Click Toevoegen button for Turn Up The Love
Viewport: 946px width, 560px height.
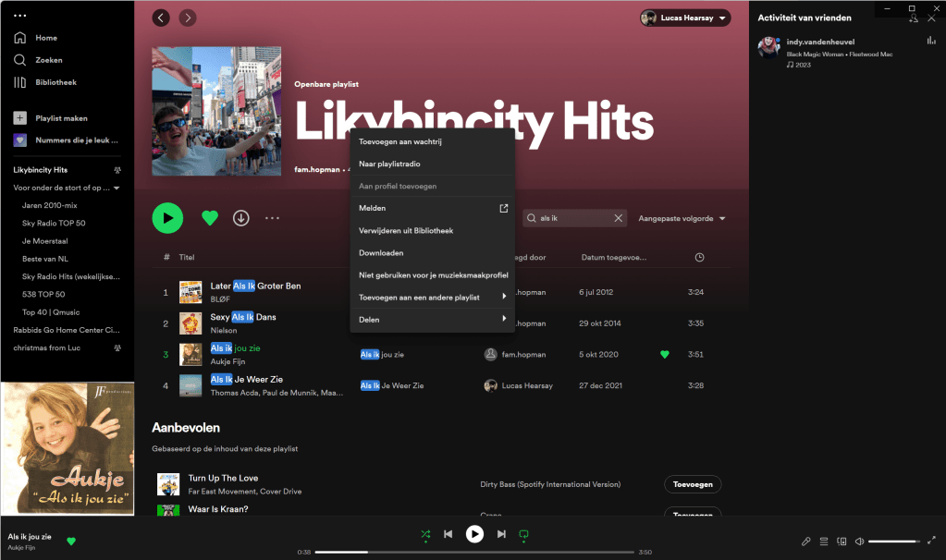pos(692,484)
